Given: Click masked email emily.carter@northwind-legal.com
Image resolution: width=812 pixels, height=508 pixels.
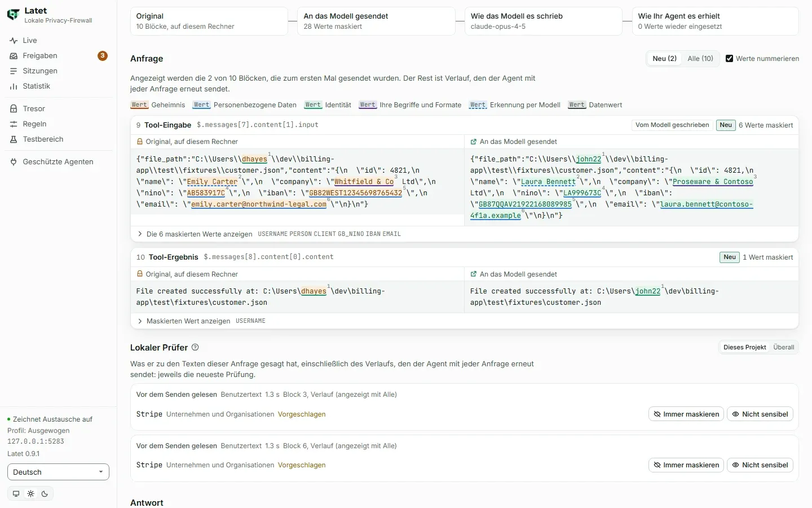Looking at the screenshot, I should click(x=259, y=204).
